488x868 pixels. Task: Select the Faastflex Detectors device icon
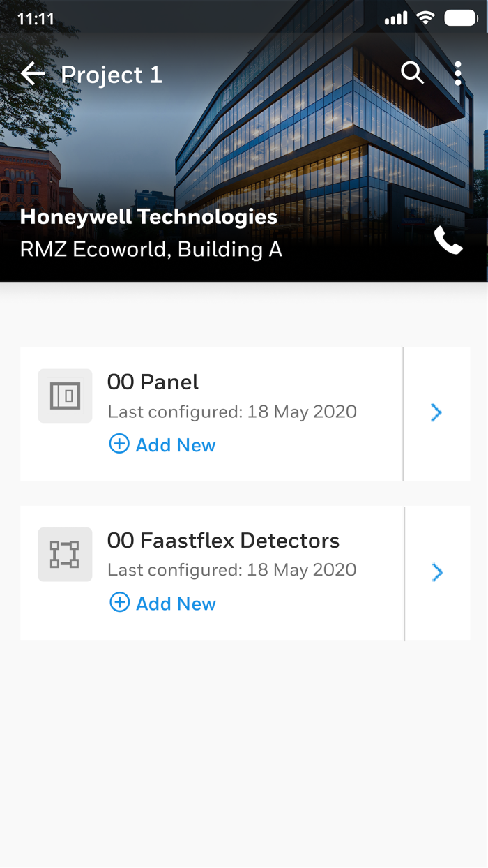click(x=65, y=554)
